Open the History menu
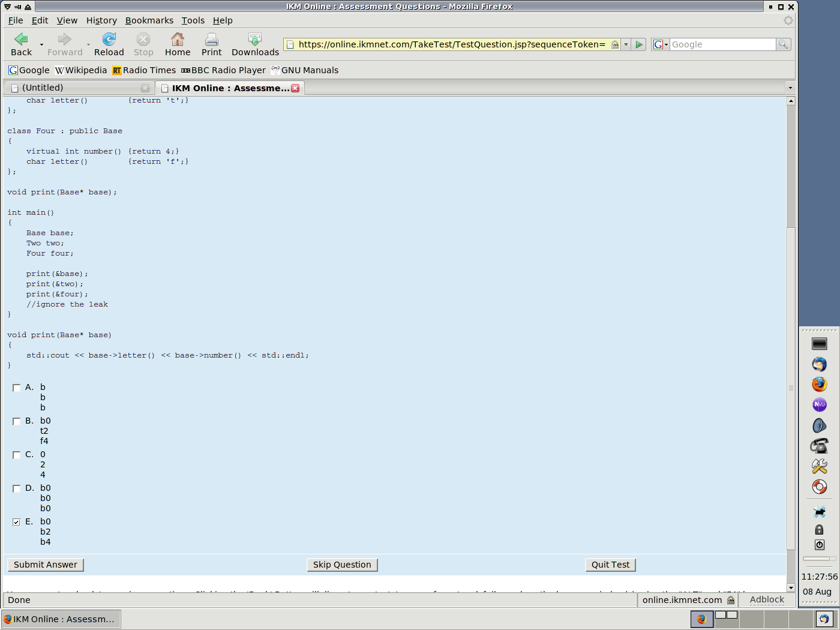 click(x=101, y=20)
